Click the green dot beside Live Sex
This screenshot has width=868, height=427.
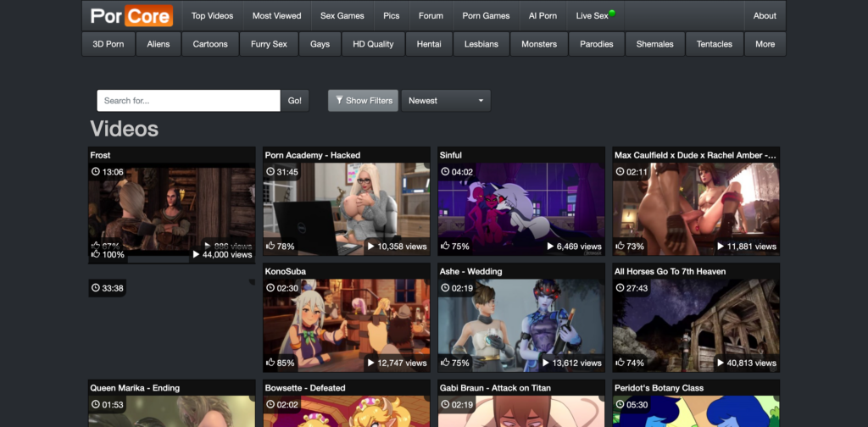[612, 13]
